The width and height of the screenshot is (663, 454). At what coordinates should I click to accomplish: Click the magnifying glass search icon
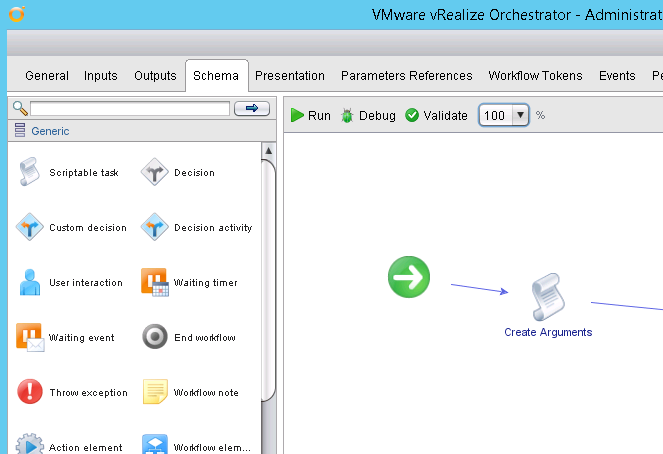[x=20, y=108]
